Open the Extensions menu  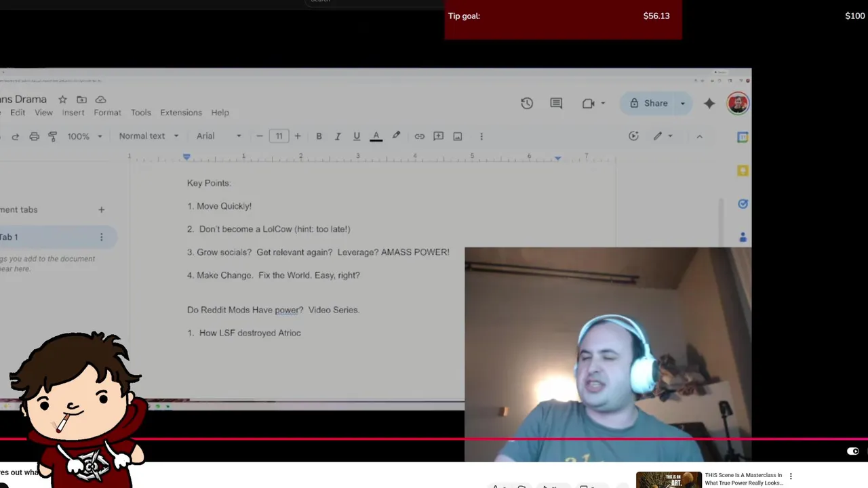coord(180,113)
